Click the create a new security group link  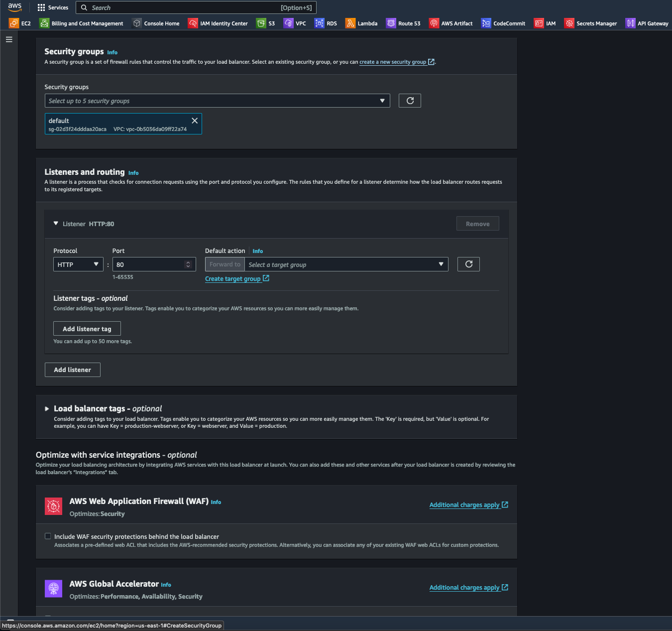tap(397, 62)
